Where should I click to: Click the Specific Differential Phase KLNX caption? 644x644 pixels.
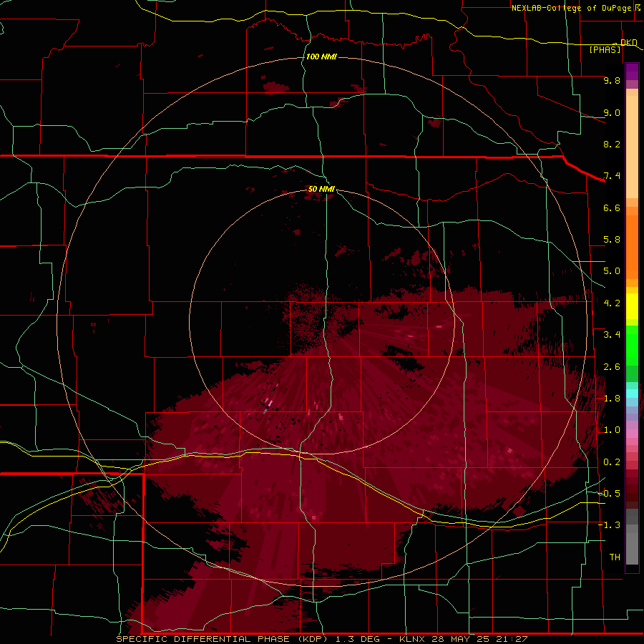321,639
